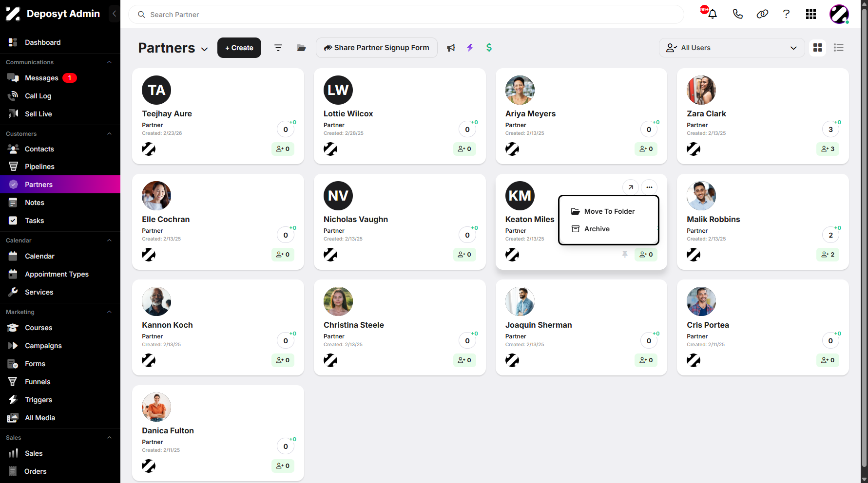Open Keaton Miles card in new view arrow
The height and width of the screenshot is (483, 868).
(631, 187)
